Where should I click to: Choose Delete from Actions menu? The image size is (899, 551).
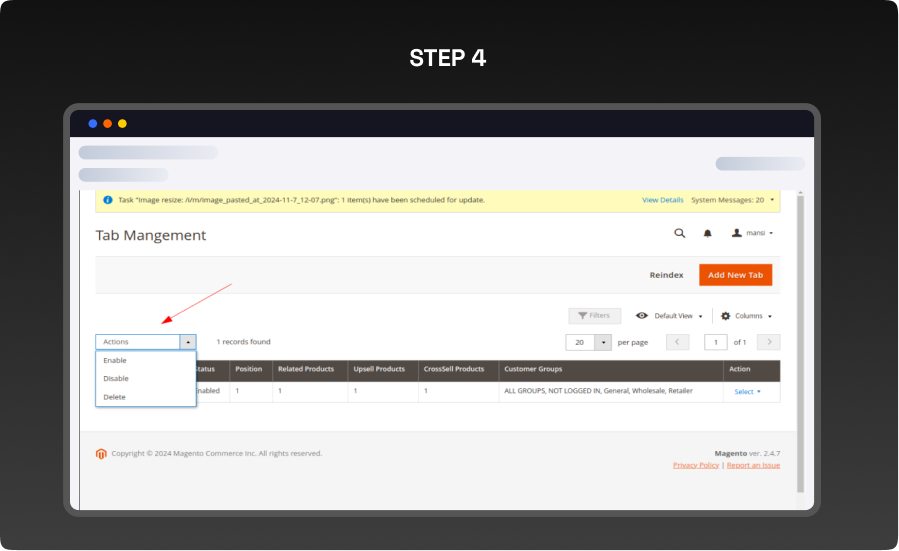click(x=114, y=397)
